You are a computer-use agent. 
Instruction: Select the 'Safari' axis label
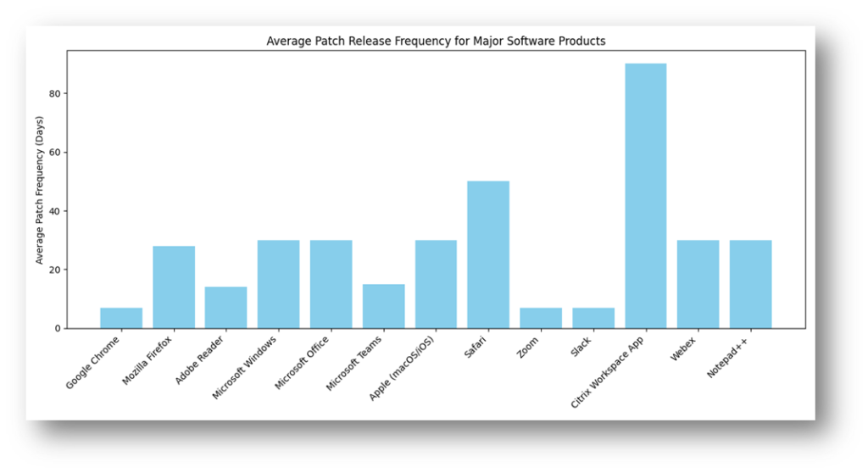point(475,348)
